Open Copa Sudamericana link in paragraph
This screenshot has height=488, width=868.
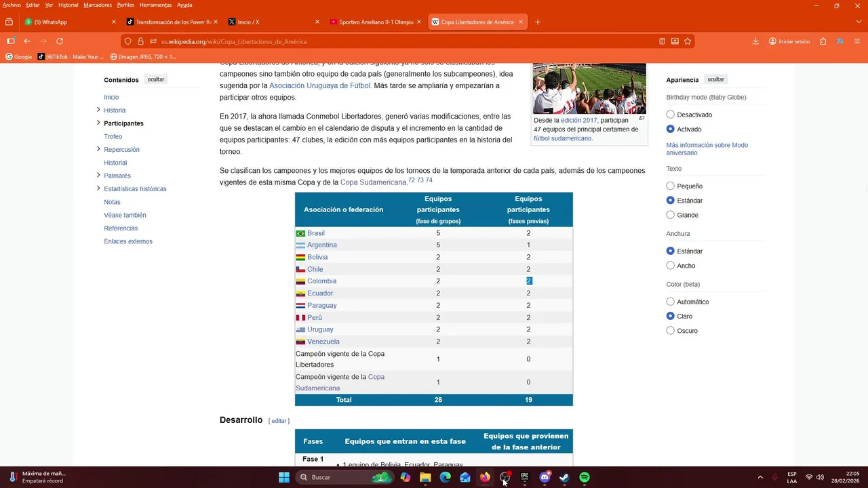[x=373, y=182]
